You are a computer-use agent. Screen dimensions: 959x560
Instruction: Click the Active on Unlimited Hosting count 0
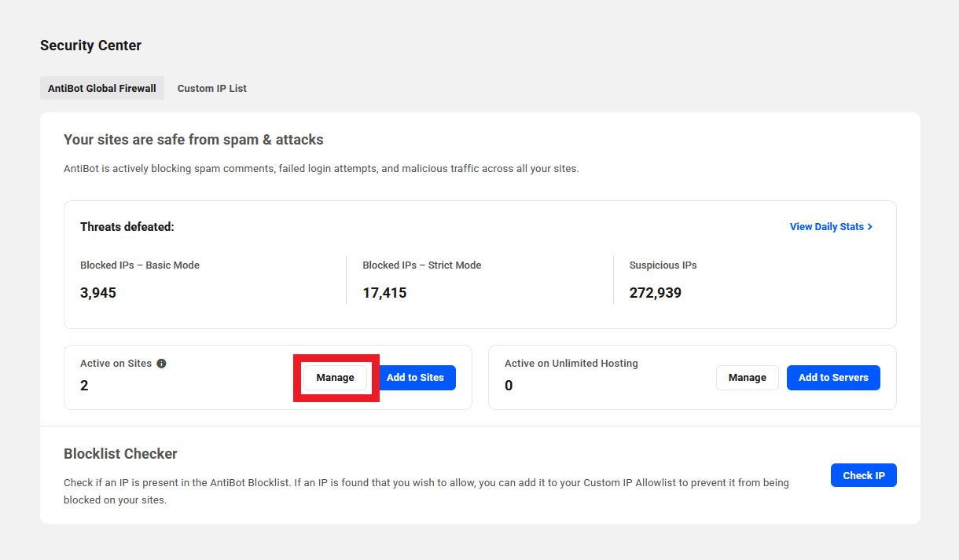[x=509, y=386]
